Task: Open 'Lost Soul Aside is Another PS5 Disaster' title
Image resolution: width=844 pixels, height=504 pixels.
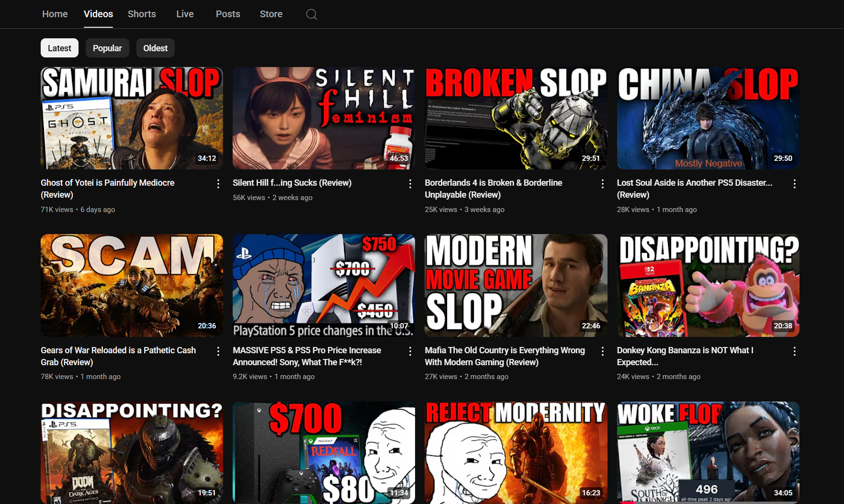Action: point(695,189)
